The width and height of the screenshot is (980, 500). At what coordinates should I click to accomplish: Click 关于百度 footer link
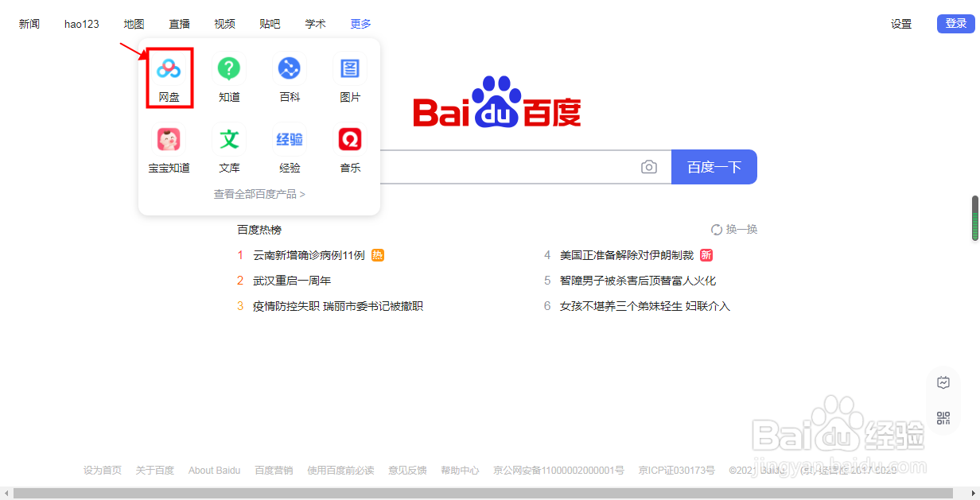point(155,471)
